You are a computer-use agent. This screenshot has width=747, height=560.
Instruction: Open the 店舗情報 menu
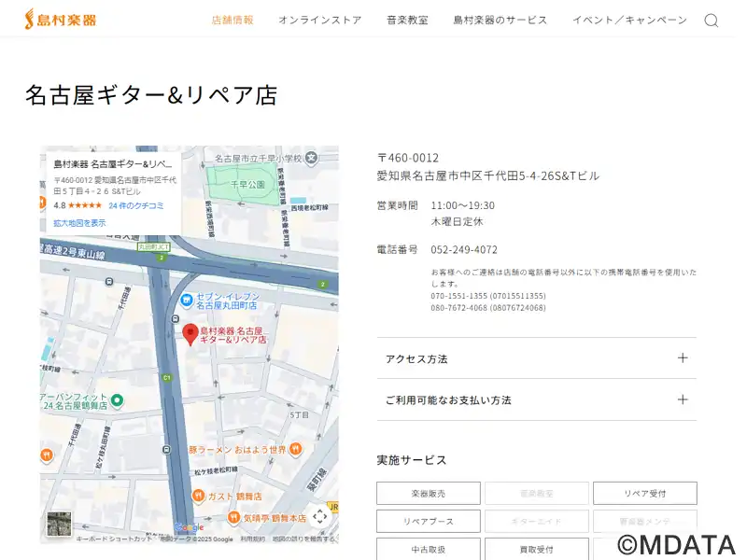(x=233, y=20)
